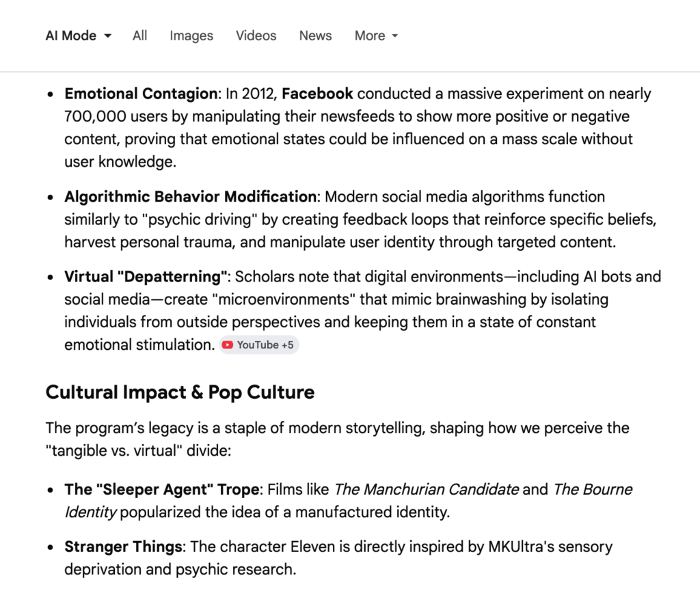Click the bold Stranger Things text
The image size is (700, 593).
[123, 547]
